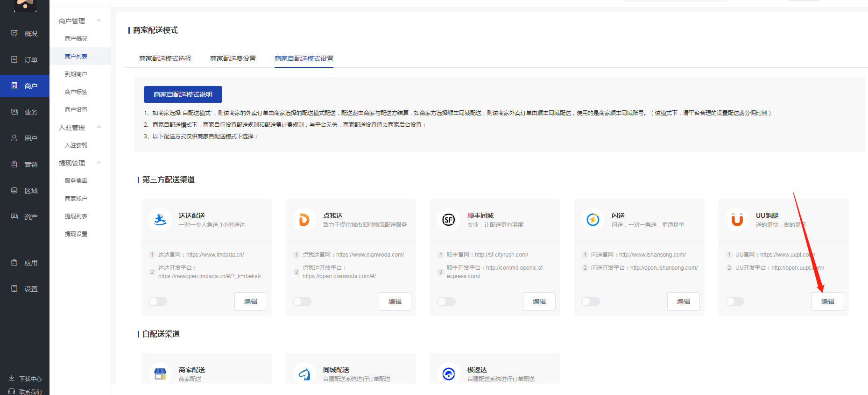Select the 第三方配送渠道 section heading

click(x=169, y=180)
